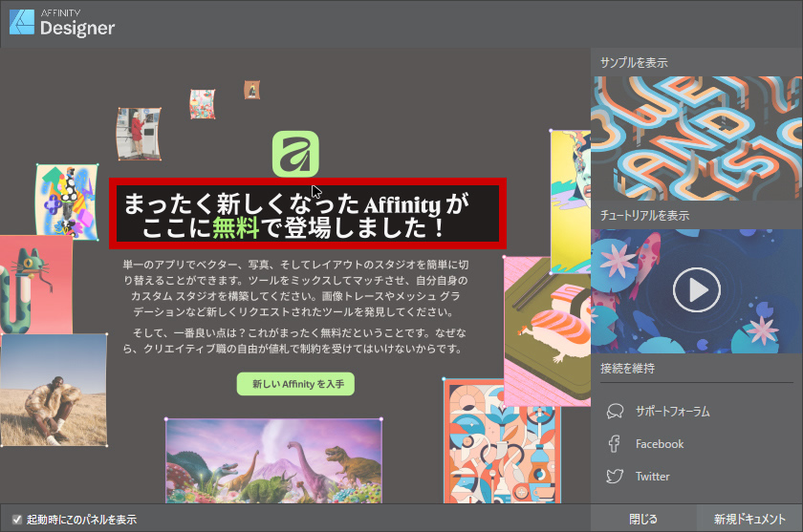Click the 新規ドキュメント button
The width and height of the screenshot is (803, 532).
749,519
